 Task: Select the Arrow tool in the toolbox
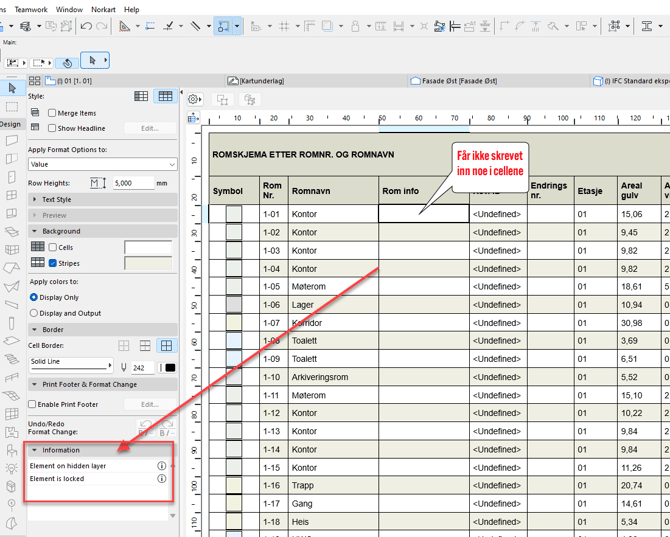point(12,89)
